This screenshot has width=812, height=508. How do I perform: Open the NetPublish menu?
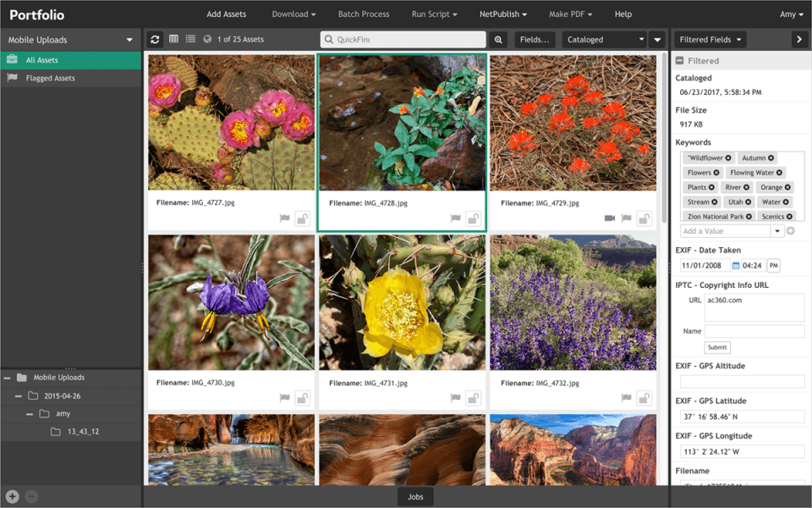click(502, 14)
